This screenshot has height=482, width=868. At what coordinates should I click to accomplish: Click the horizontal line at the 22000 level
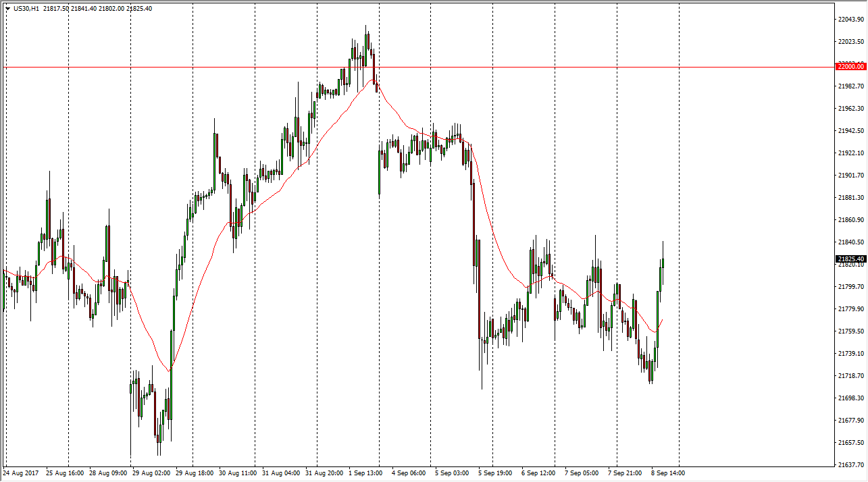(x=405, y=67)
